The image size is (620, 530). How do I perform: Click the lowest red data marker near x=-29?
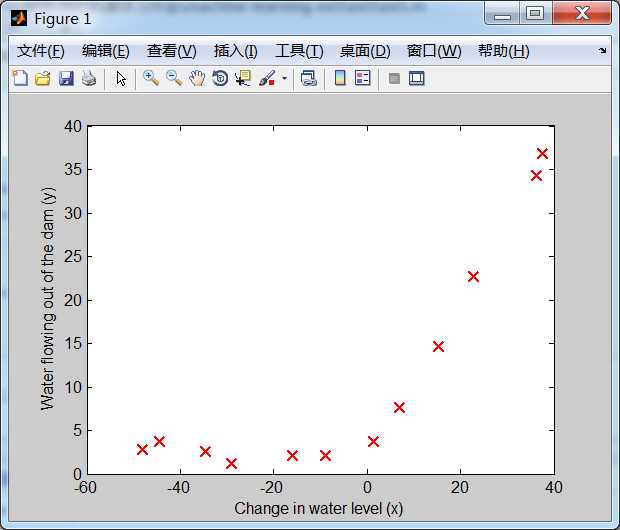coord(231,463)
